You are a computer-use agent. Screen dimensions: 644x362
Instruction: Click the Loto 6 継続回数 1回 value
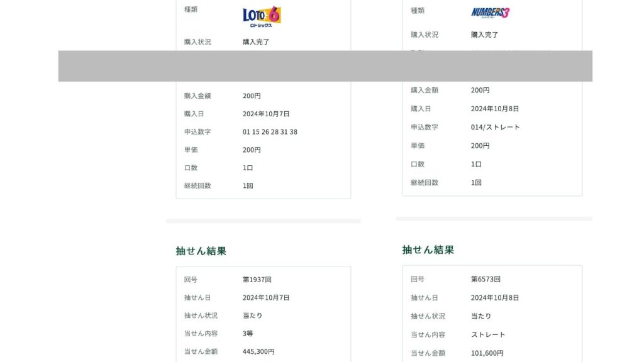[248, 186]
